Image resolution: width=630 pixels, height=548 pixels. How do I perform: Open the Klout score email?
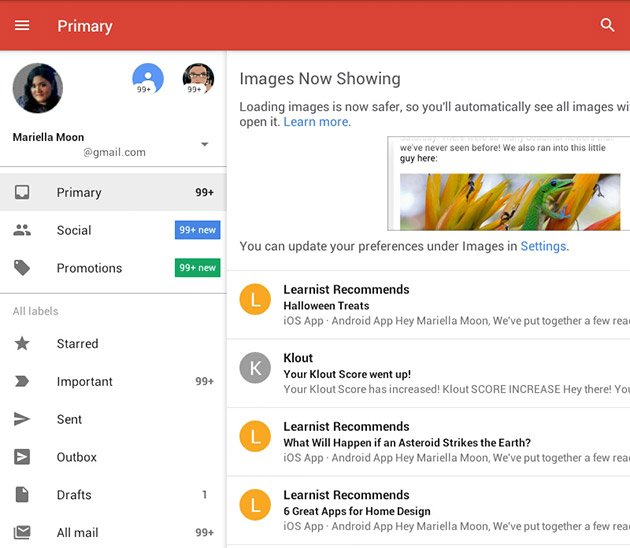click(430, 374)
